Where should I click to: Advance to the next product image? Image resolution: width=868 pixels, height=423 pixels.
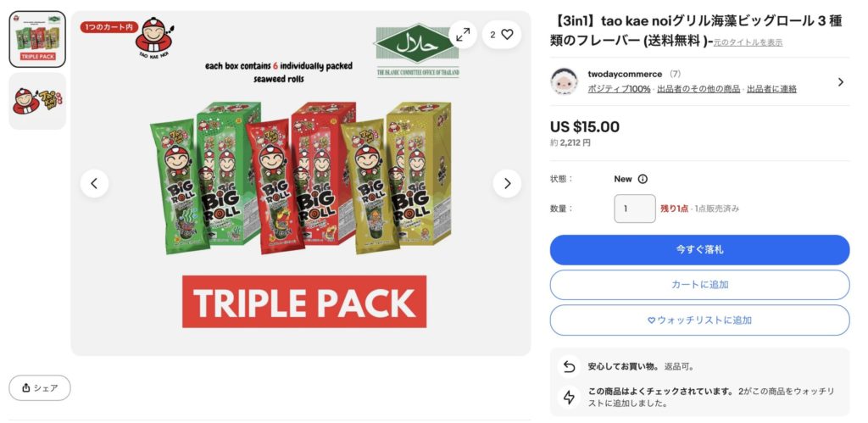(x=507, y=183)
